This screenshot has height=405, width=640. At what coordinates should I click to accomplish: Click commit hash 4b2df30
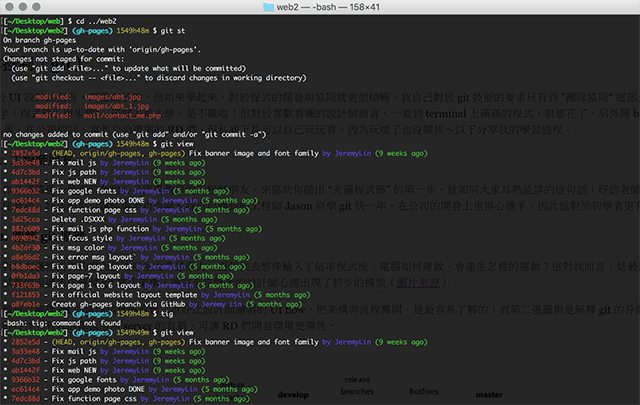[25, 247]
